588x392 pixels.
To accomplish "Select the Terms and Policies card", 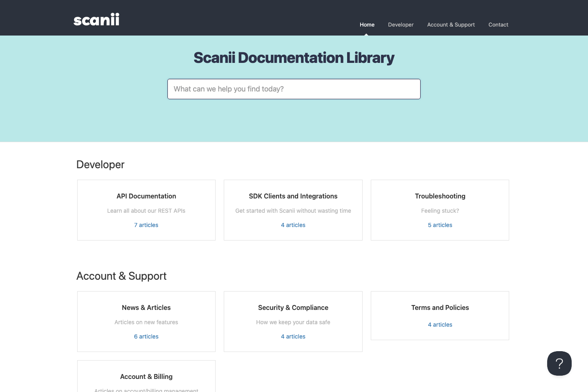I will point(440,307).
